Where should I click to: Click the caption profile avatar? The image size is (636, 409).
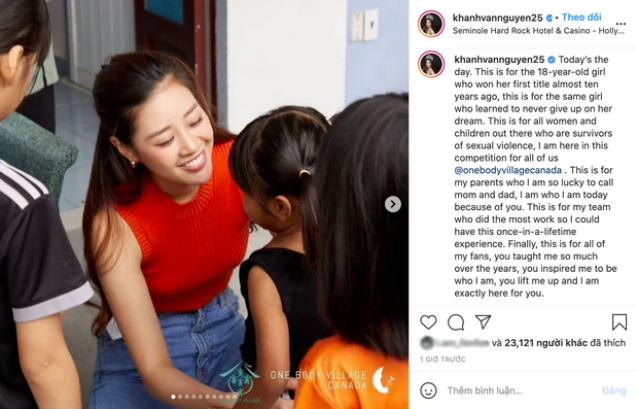[x=431, y=64]
